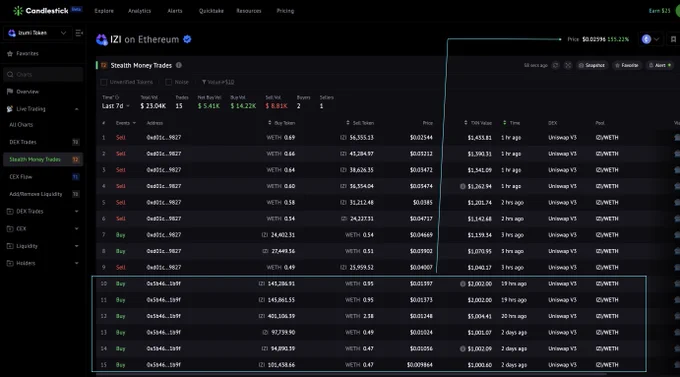
Task: Go to All Charts in sidebar
Action: (21, 125)
